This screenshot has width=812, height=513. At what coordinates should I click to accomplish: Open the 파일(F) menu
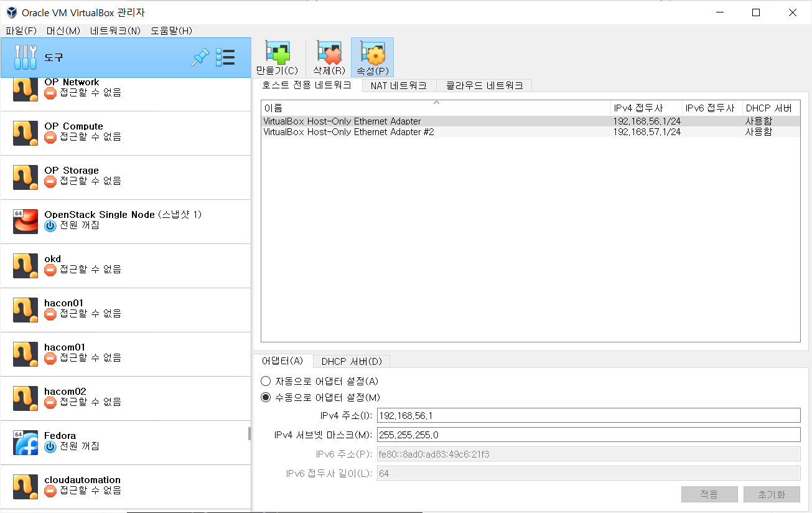point(21,31)
